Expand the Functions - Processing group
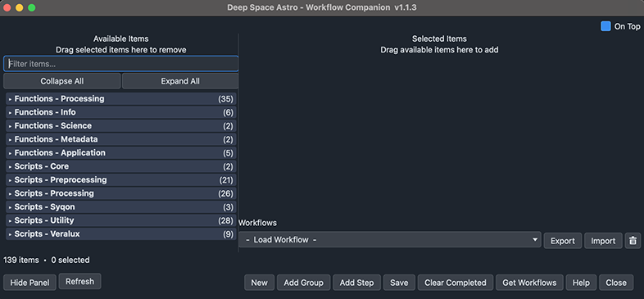 121,99
